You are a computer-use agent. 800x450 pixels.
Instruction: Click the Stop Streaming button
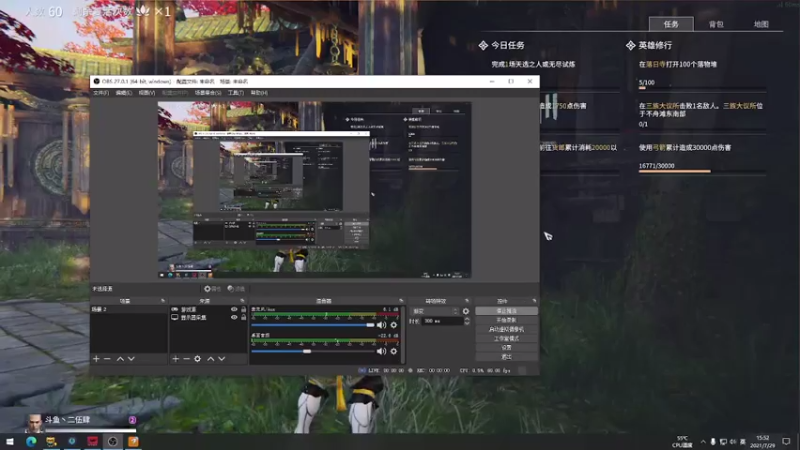(506, 311)
